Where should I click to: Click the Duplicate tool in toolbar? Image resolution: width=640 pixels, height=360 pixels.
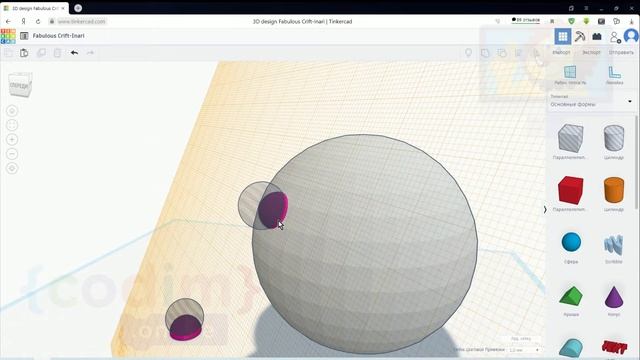(x=41, y=53)
